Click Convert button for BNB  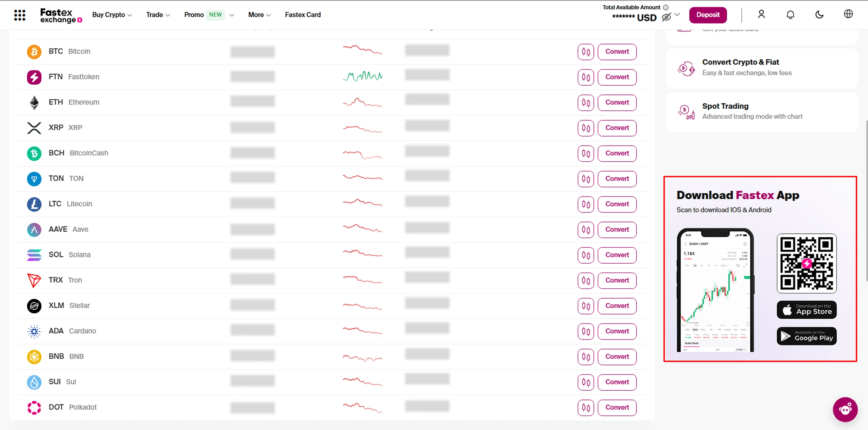(617, 357)
